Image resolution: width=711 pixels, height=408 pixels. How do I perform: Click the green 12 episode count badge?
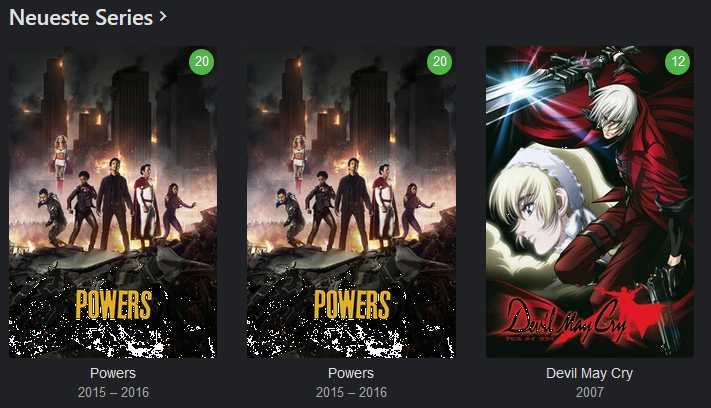point(677,62)
